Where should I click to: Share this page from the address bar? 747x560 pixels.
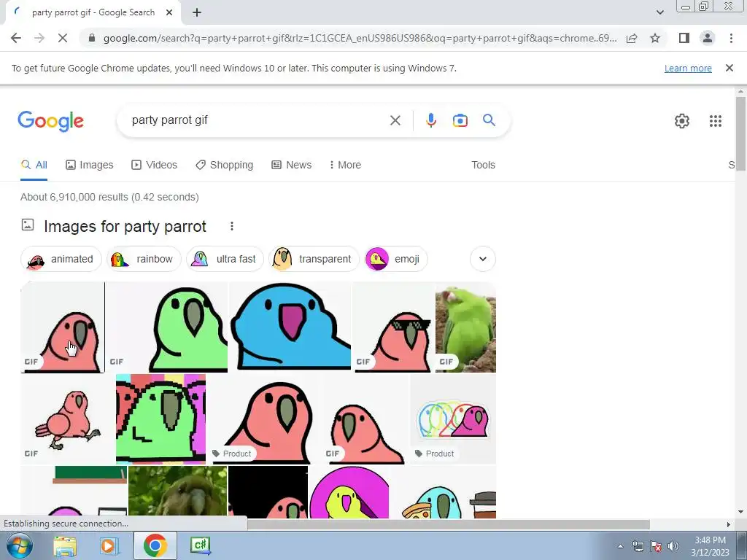pos(632,38)
